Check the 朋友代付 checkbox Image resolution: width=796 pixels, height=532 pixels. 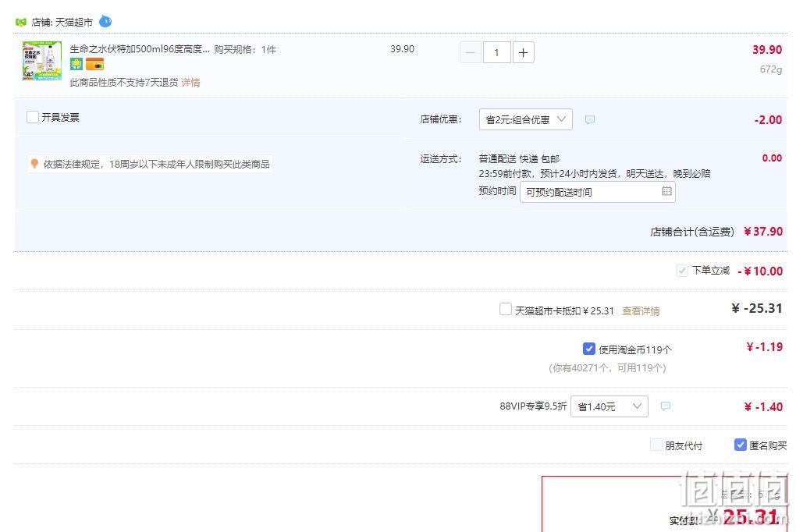656,445
